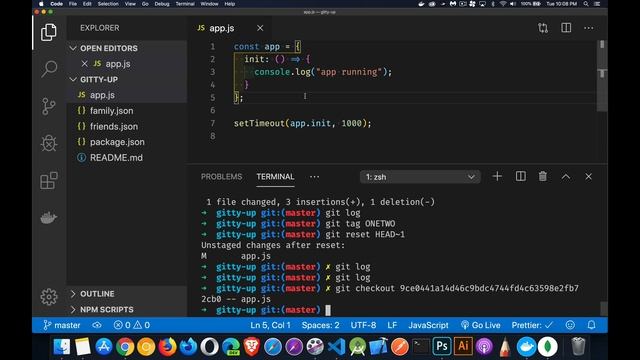Open the Terminal menu in menu bar
Screen dimensions: 640x360
click(x=185, y=4)
